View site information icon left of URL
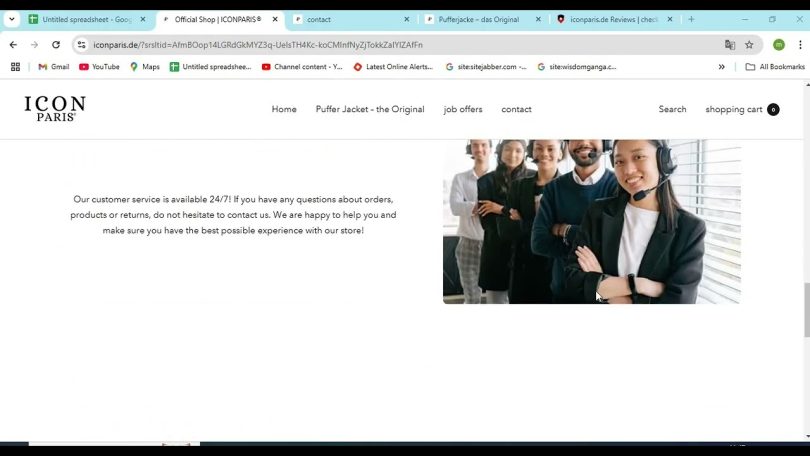This screenshot has width=810, height=456. [82, 45]
